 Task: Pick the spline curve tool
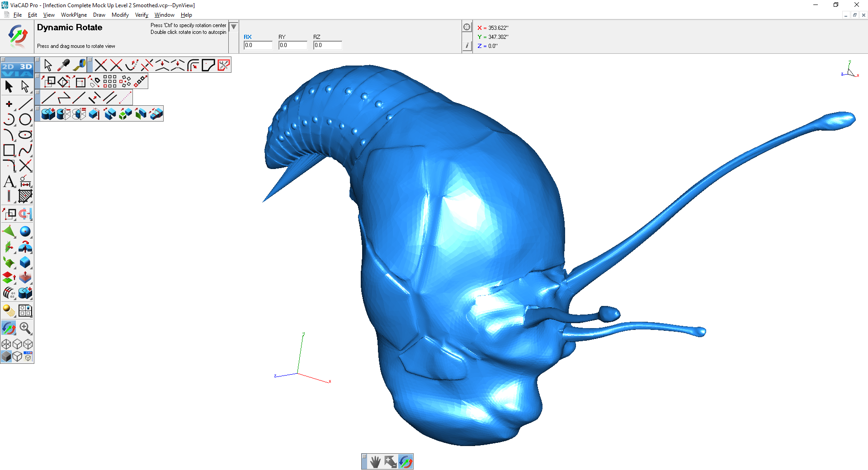[x=25, y=150]
